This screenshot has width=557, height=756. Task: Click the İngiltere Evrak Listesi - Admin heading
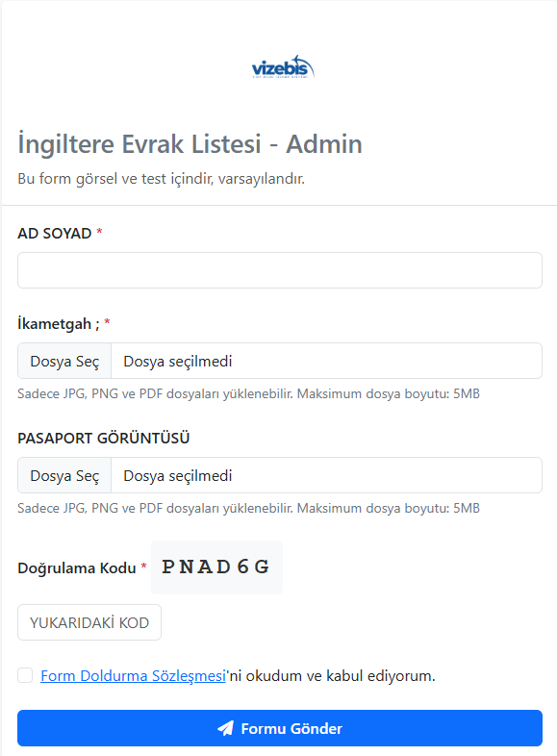coord(190,144)
